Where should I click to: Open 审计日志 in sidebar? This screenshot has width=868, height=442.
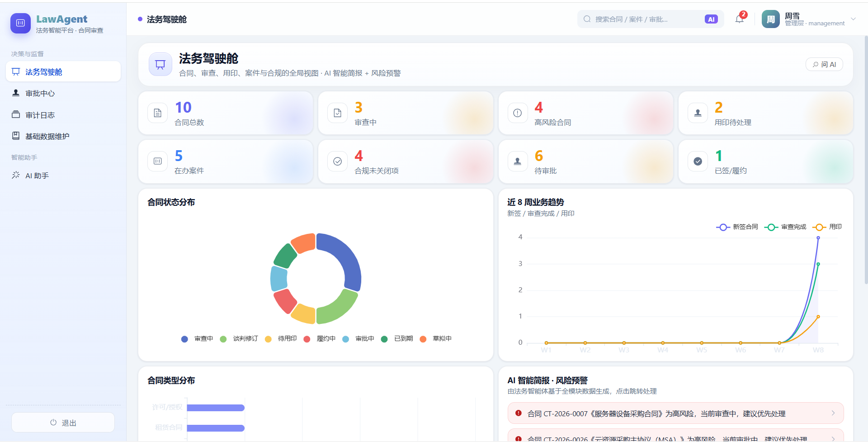(x=63, y=115)
